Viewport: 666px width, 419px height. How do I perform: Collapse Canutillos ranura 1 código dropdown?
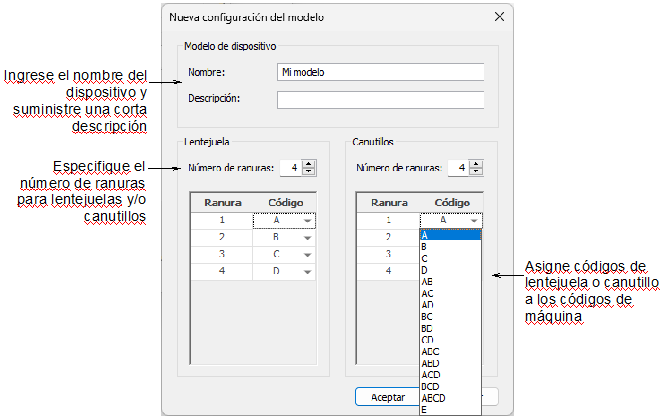pyautogui.click(x=474, y=221)
